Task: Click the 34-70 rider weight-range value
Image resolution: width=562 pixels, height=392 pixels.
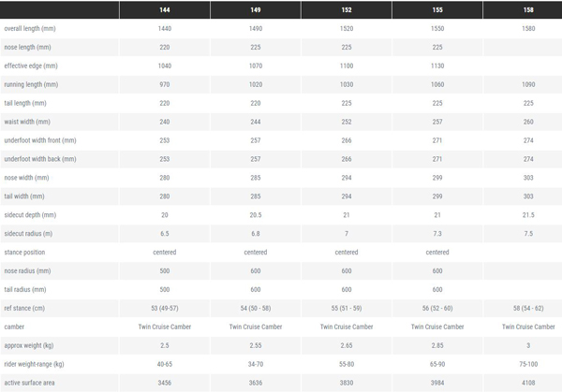Action: (255, 364)
